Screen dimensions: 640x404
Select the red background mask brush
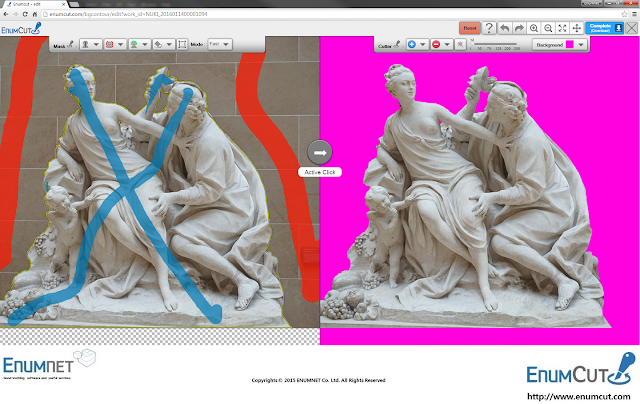click(109, 44)
